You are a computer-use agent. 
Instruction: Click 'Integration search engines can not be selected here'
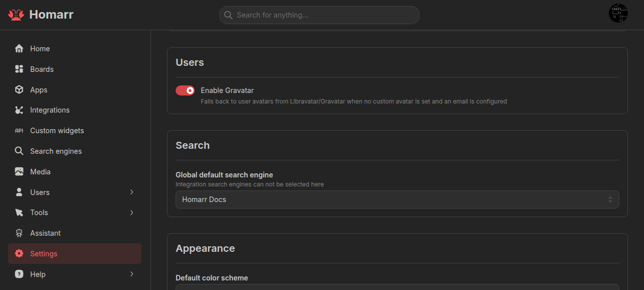(250, 184)
